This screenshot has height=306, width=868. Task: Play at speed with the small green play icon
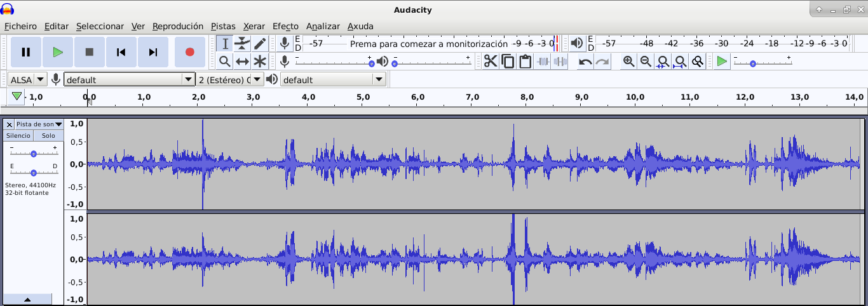point(722,61)
